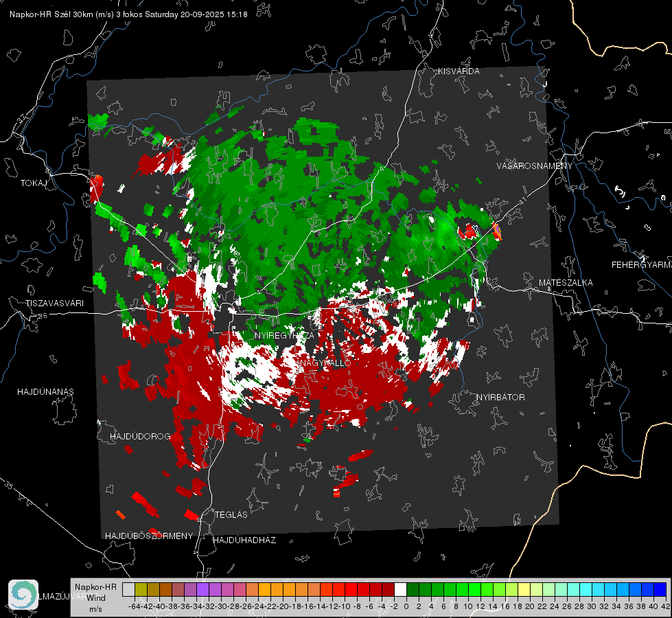Click the white swatch between -2 and 0
This screenshot has width=672, height=618.
[x=400, y=589]
